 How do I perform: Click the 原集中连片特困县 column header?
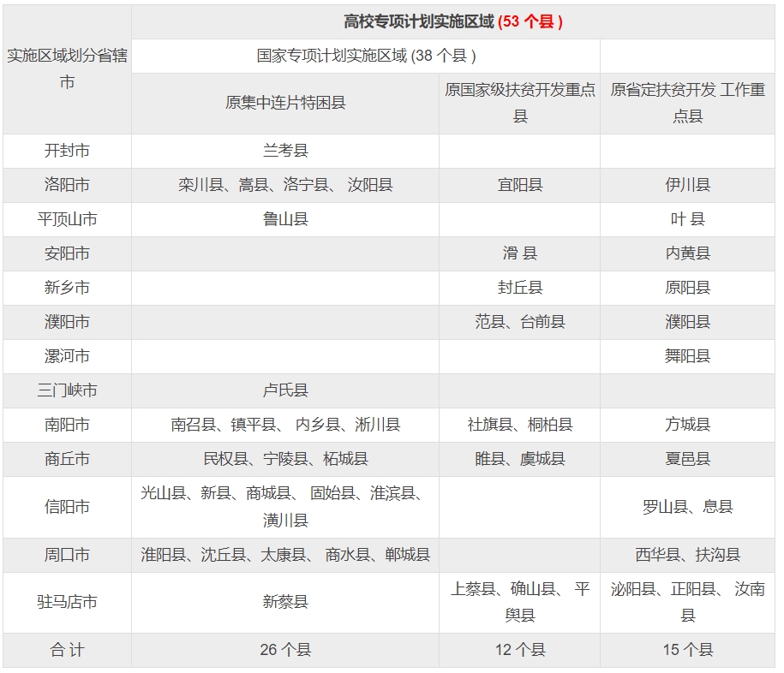pos(285,103)
